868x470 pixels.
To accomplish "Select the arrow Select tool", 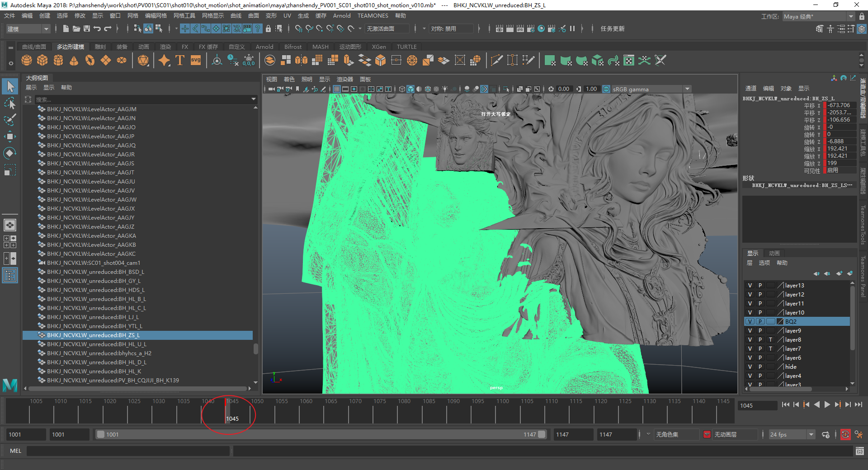I will point(10,86).
